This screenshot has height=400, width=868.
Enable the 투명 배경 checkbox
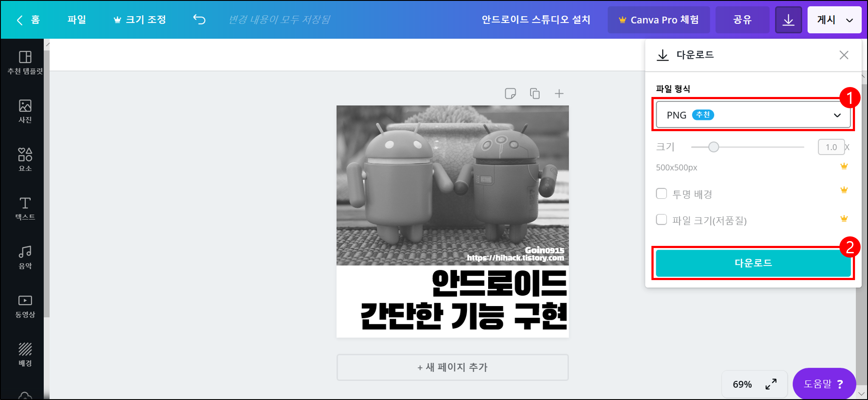661,194
